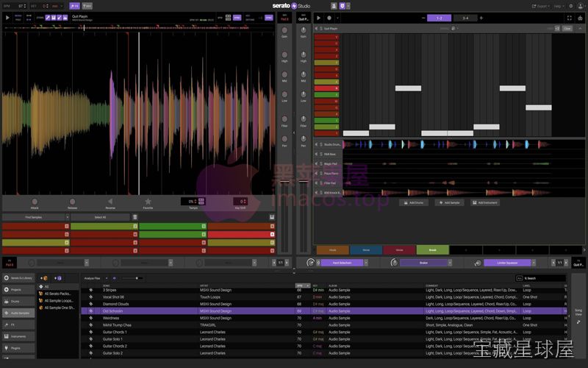The image size is (588, 368).
Task: Toggle the Mixer panel button at top
Action: 87,6
